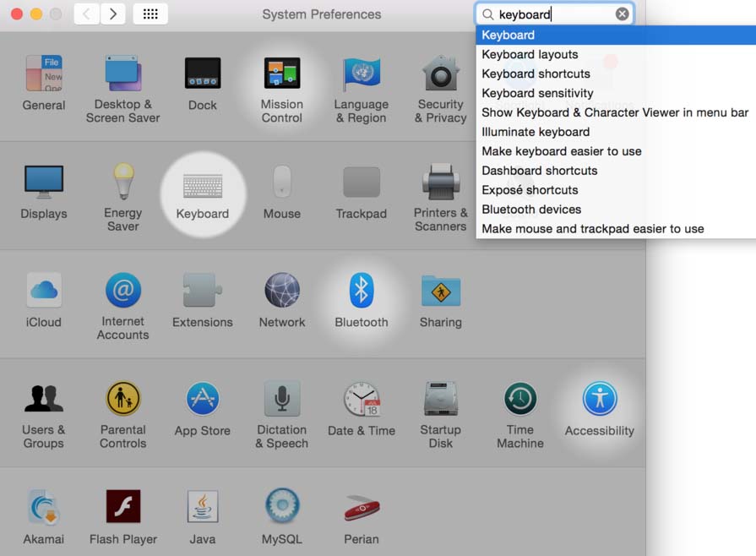Screen dimensions: 756x556
Task: Open the Java preference pane
Action: (x=203, y=517)
